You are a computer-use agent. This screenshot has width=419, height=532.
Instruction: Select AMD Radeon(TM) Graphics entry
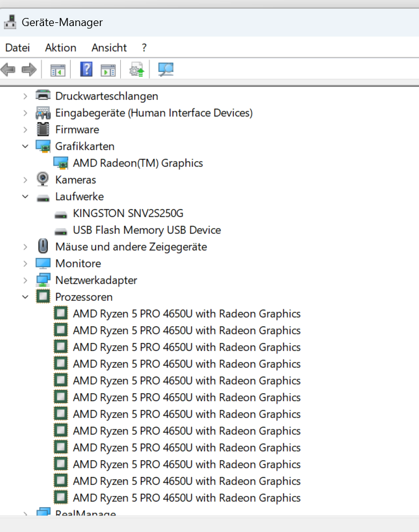tap(138, 163)
